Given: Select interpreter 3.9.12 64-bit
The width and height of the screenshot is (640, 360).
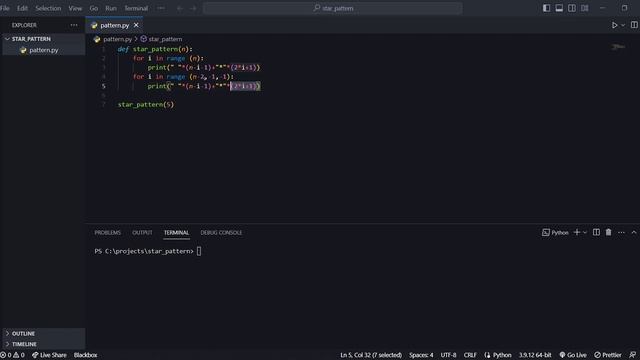Looking at the screenshot, I should pos(535,355).
